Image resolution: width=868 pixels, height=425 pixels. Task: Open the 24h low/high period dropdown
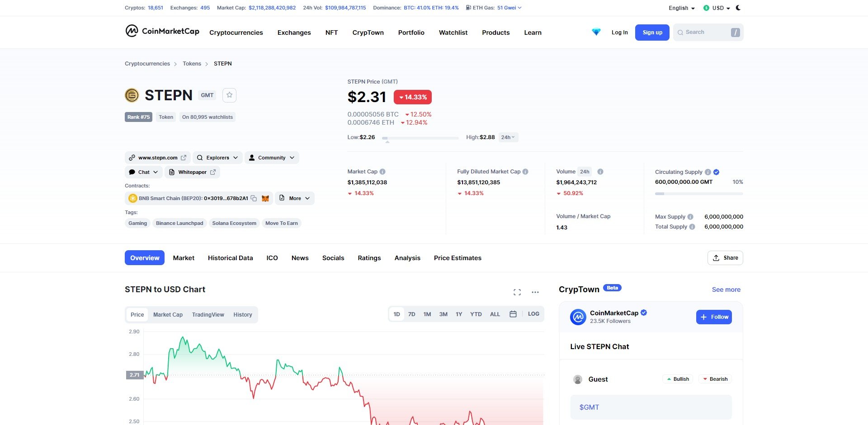pos(508,137)
